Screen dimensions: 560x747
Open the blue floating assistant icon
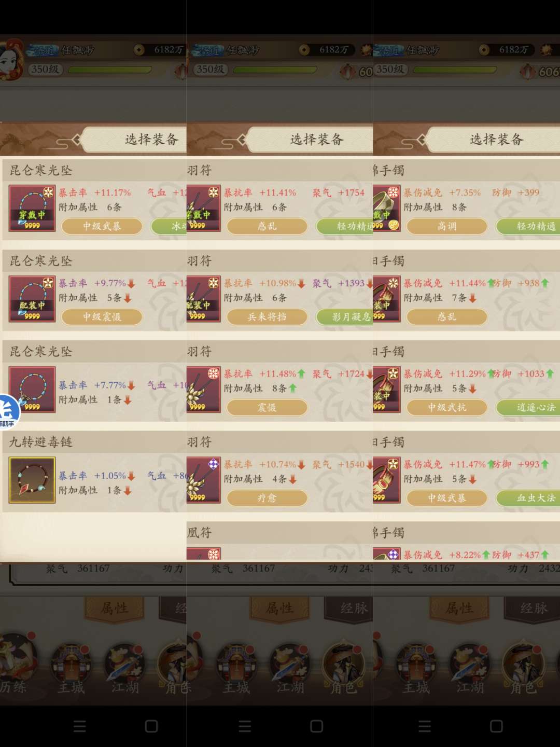[x=8, y=412]
